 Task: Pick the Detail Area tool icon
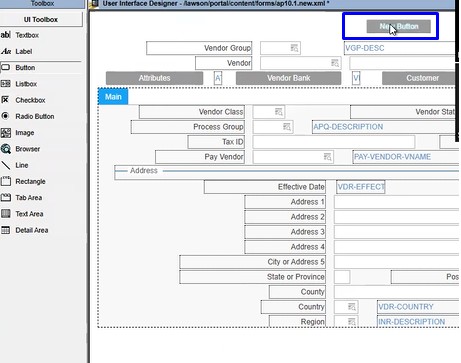coord(6,230)
